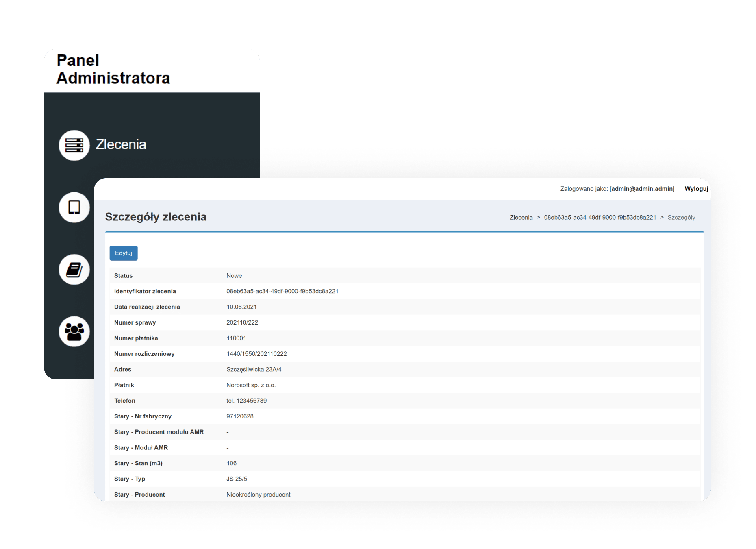Viewport: 756px width, 549px height.
Task: Select serial number 97120628
Action: pyautogui.click(x=240, y=416)
